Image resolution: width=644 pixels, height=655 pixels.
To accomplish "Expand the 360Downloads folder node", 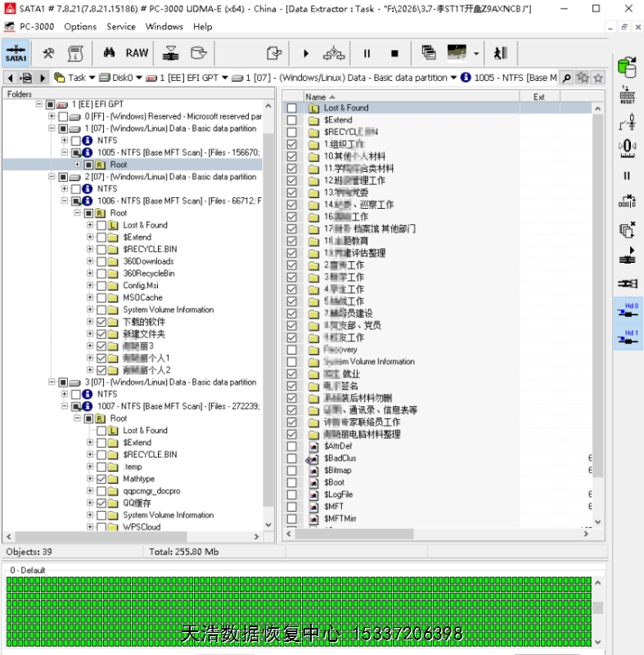I will point(90,261).
